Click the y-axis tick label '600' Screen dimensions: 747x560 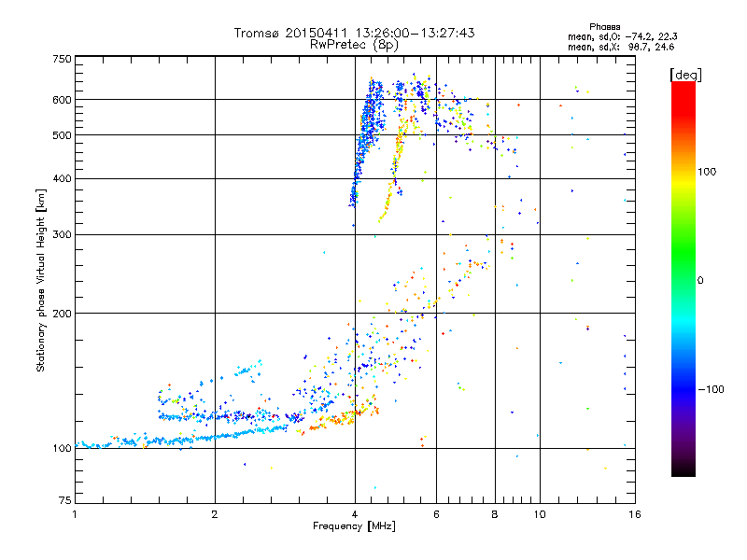(x=62, y=100)
